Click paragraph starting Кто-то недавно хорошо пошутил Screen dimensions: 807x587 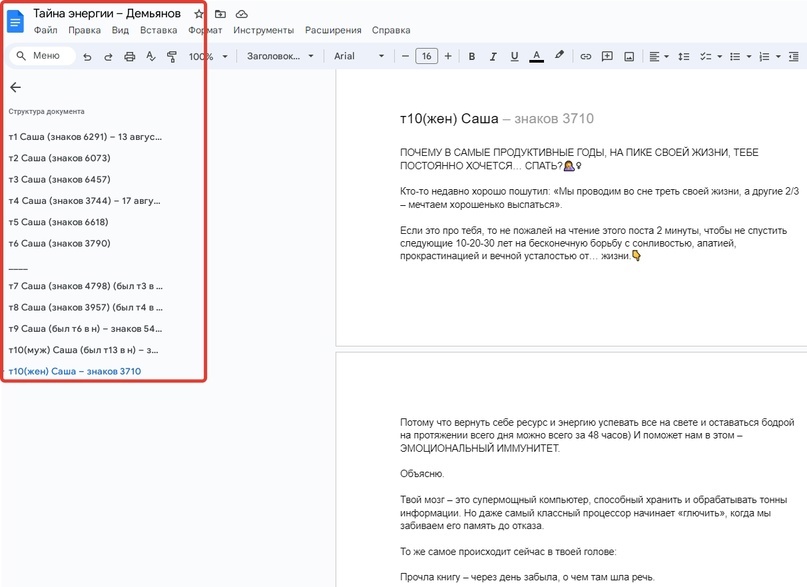pos(600,198)
